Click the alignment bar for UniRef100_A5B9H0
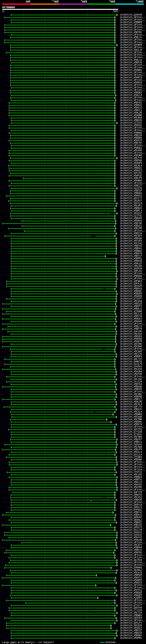 pos(61,422)
